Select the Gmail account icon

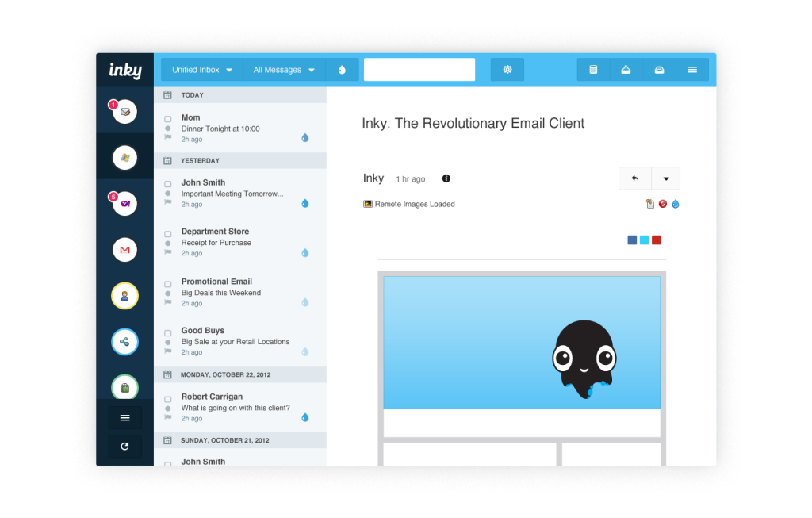(x=124, y=250)
